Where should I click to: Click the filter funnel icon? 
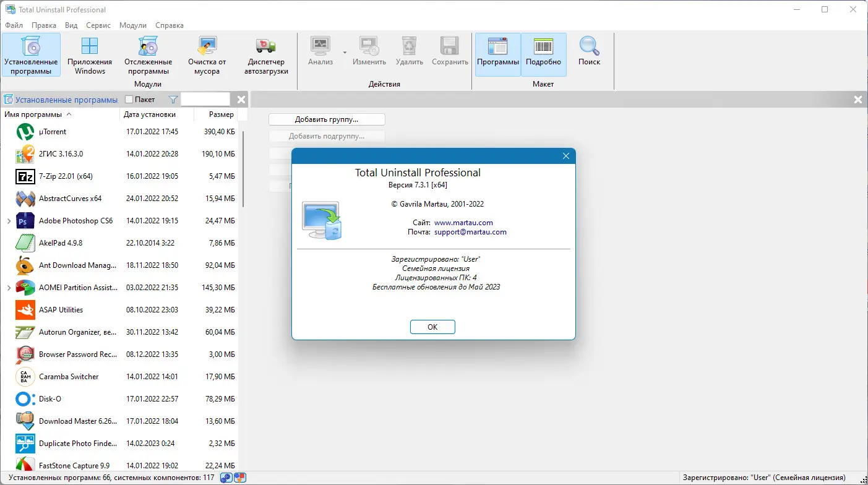173,100
